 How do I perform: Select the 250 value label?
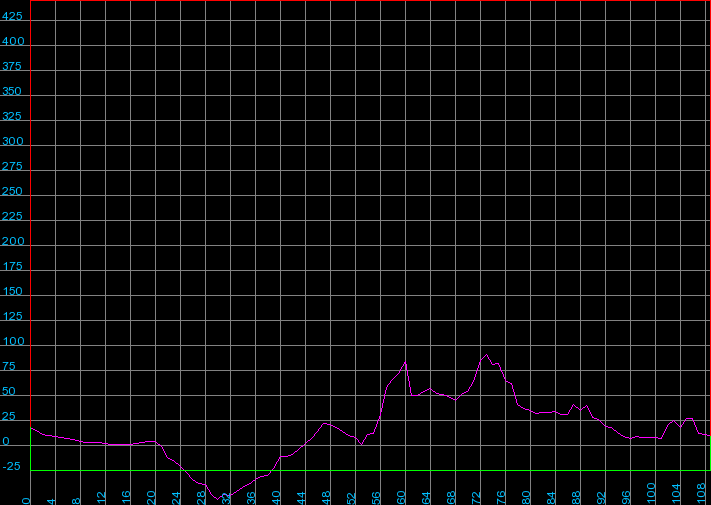pos(12,191)
